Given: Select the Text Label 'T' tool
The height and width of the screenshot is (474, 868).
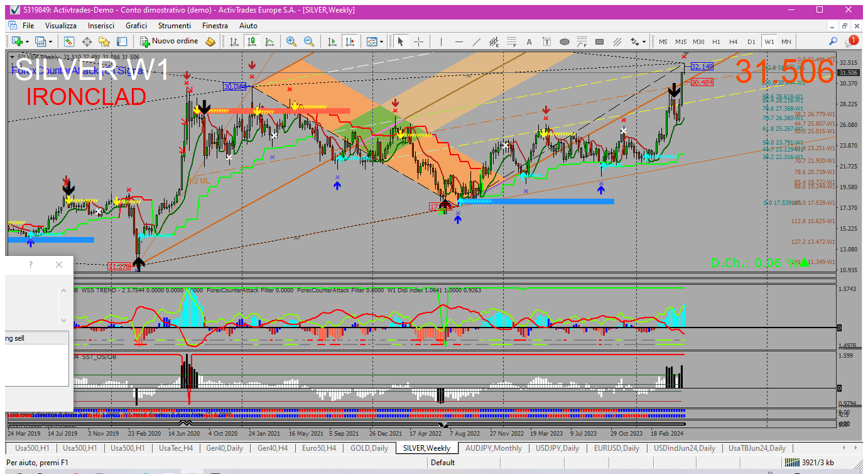Looking at the screenshot, I should point(547,41).
